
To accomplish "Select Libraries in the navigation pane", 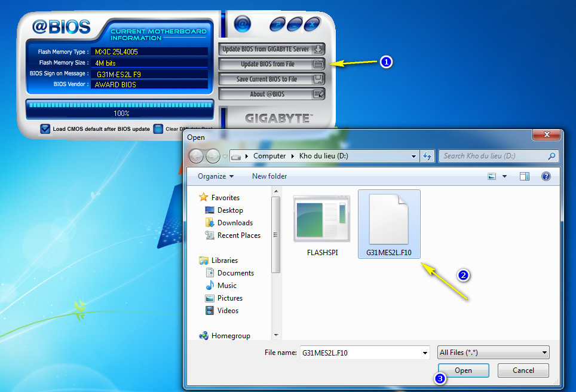I will (225, 260).
